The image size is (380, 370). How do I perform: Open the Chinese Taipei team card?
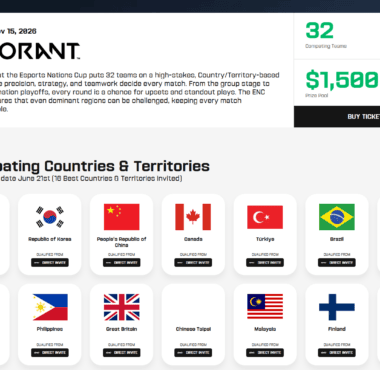193,325
